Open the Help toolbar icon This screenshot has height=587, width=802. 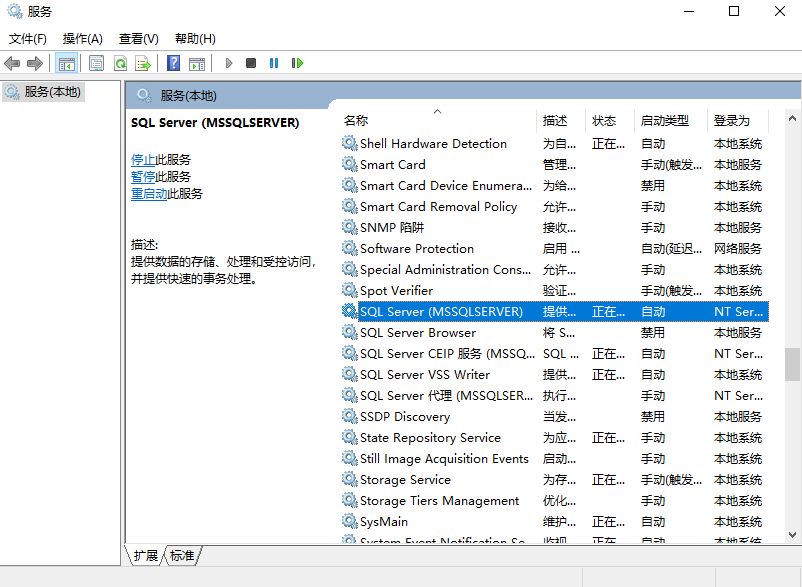[x=173, y=63]
